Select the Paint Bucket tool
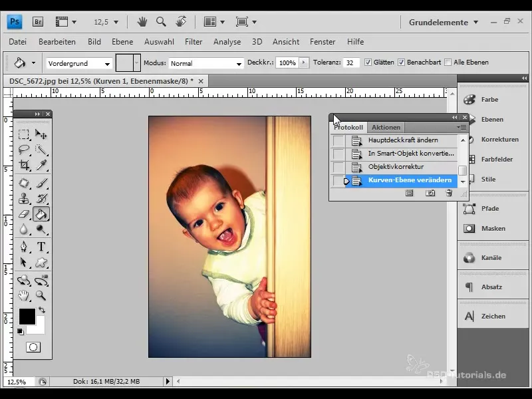Viewport: 532px width, 399px height. pyautogui.click(x=41, y=214)
